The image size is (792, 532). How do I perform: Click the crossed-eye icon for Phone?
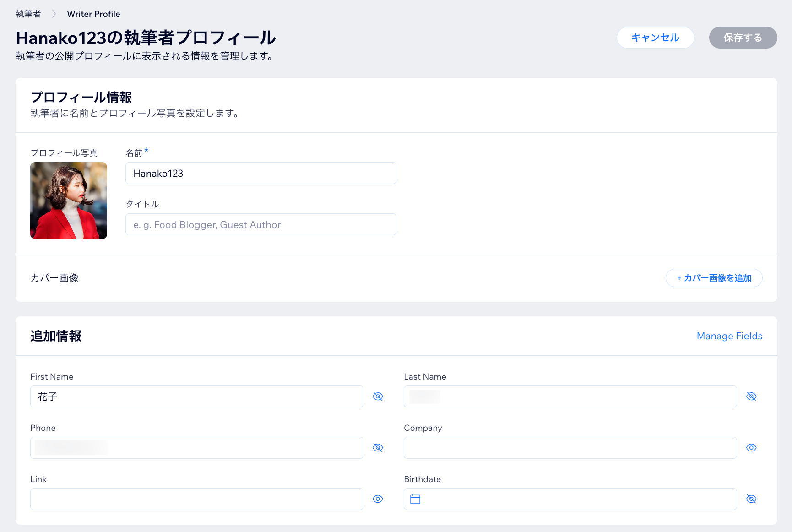(378, 448)
